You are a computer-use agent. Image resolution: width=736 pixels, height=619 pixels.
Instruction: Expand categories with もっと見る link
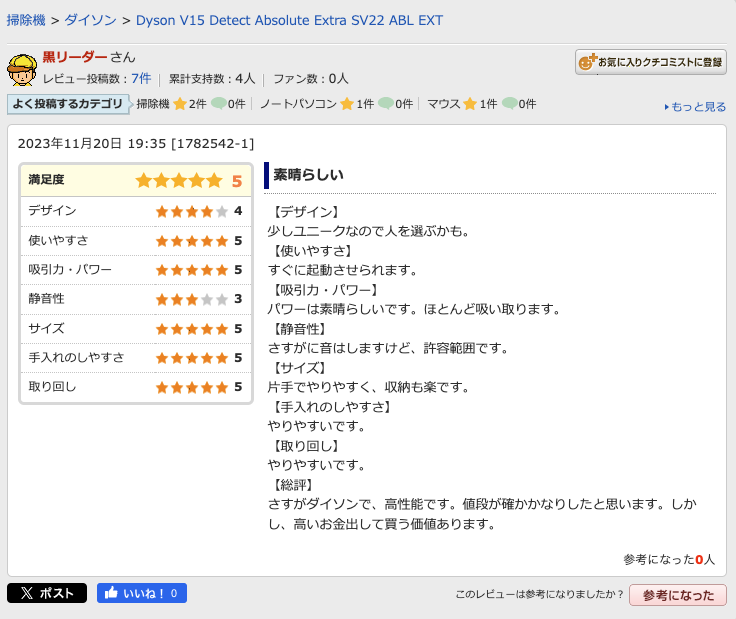[x=696, y=107]
